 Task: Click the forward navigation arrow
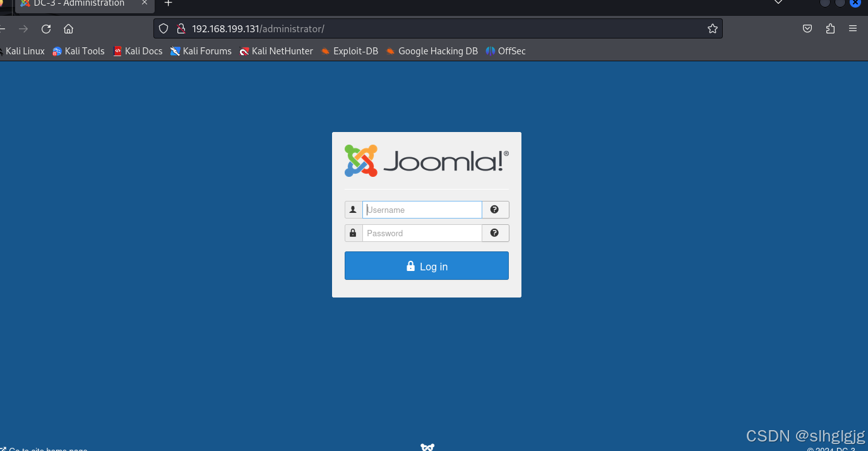pos(23,28)
